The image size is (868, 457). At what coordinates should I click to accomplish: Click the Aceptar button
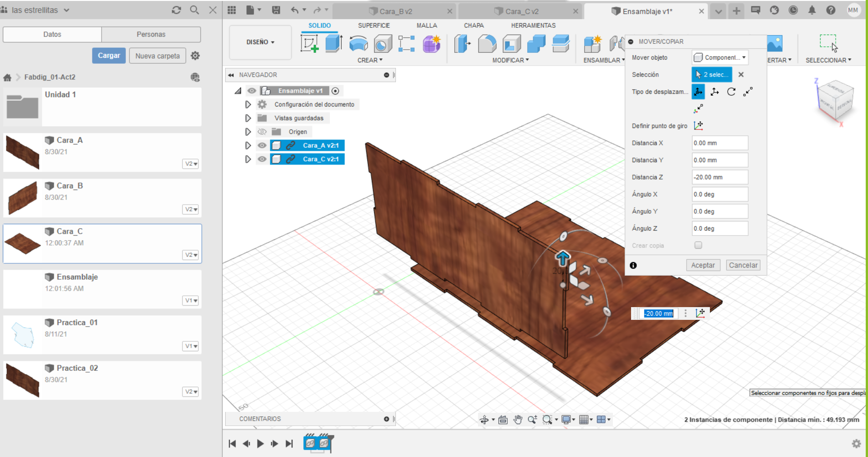(x=703, y=265)
